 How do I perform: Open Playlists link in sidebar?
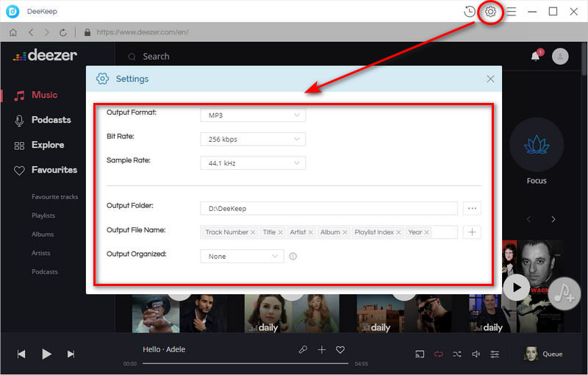[x=43, y=215]
